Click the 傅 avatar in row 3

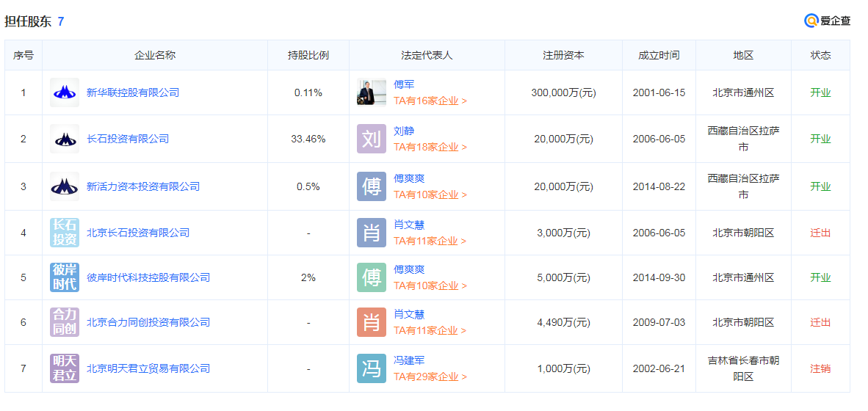pos(372,186)
